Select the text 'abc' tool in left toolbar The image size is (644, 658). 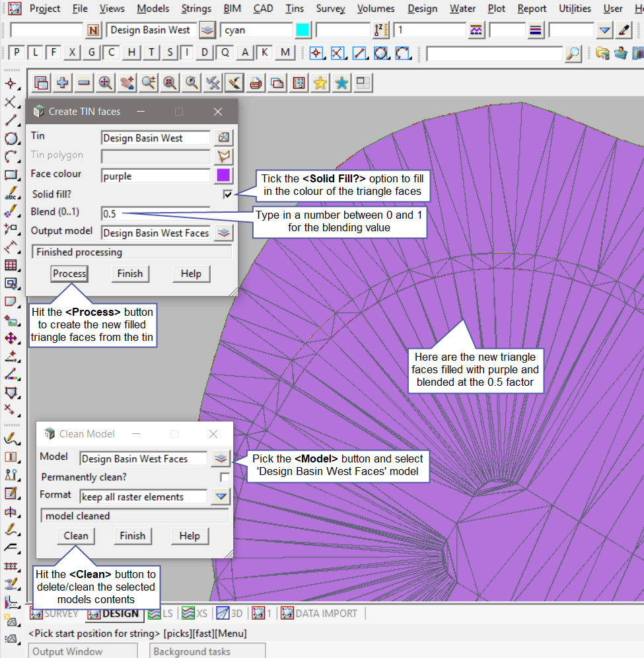pyautogui.click(x=11, y=193)
